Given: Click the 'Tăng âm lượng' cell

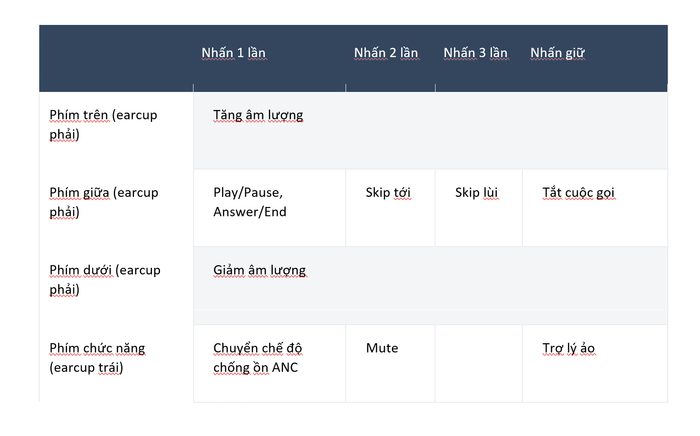Looking at the screenshot, I should pos(258,115).
